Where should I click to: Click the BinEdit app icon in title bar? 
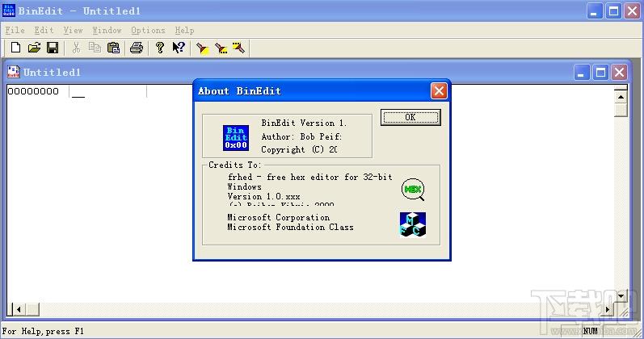tap(9, 10)
